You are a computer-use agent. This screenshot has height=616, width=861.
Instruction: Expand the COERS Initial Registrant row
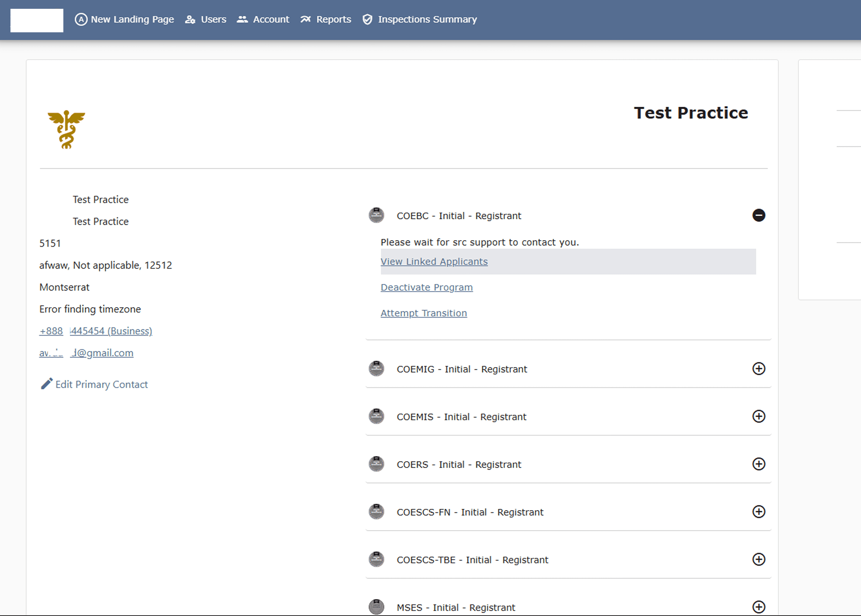tap(758, 464)
